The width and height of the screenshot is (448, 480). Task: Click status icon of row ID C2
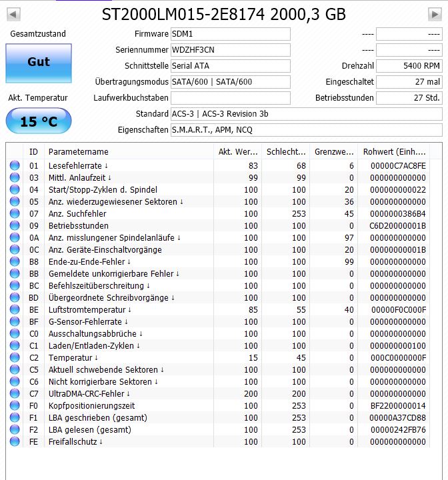[x=15, y=357]
